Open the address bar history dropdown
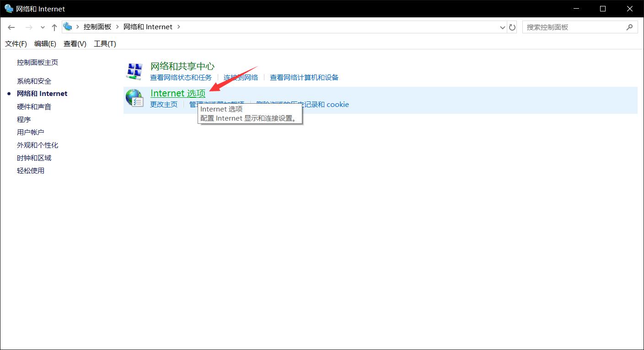This screenshot has width=644, height=350. tap(503, 27)
